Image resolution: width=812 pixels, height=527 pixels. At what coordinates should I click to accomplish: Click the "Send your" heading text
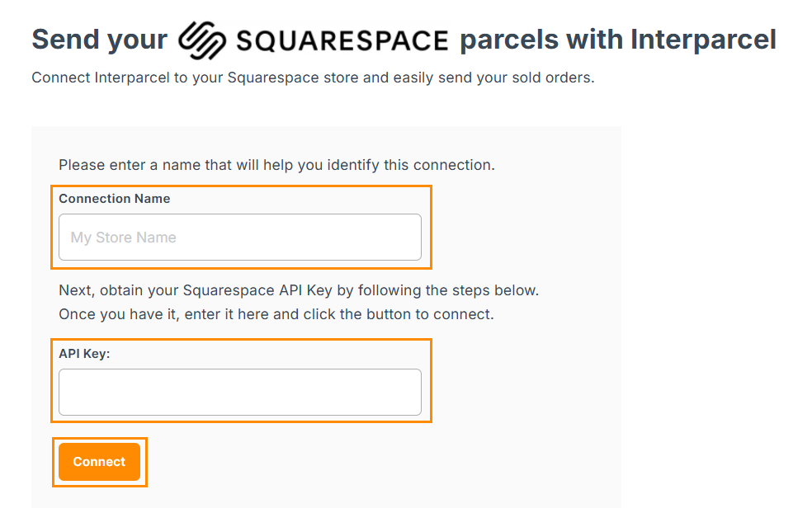99,40
